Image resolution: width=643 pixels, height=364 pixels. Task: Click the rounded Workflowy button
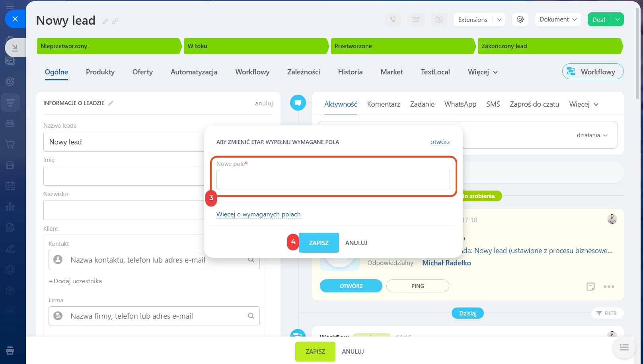(x=593, y=72)
